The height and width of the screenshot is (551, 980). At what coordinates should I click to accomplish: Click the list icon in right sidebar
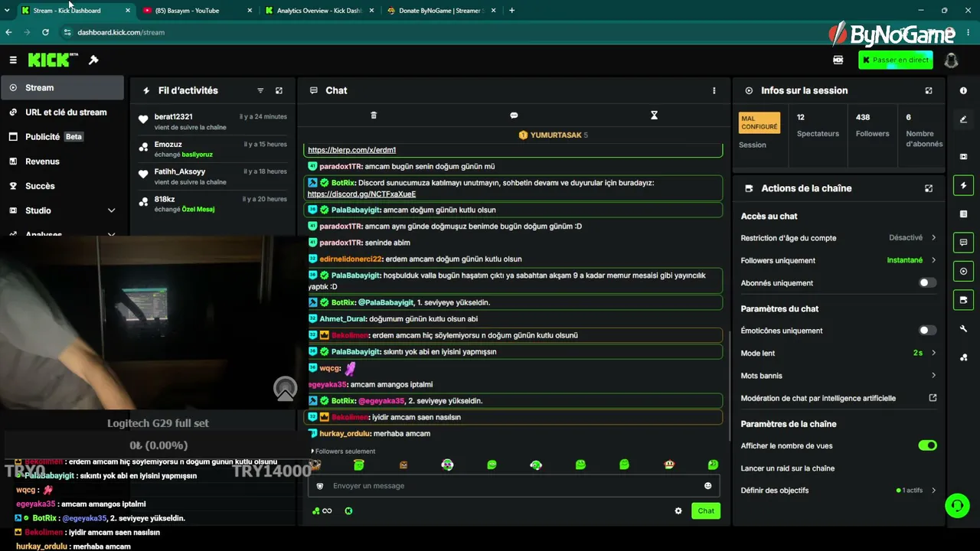click(x=963, y=214)
